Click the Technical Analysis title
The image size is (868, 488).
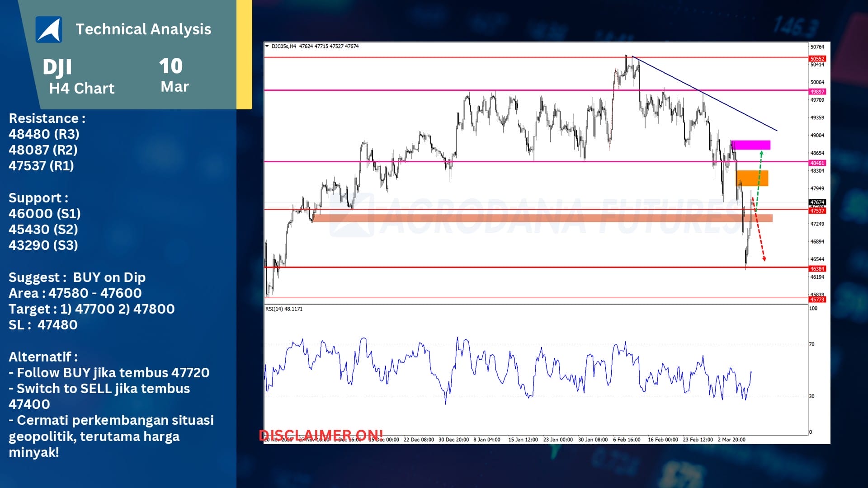[143, 29]
